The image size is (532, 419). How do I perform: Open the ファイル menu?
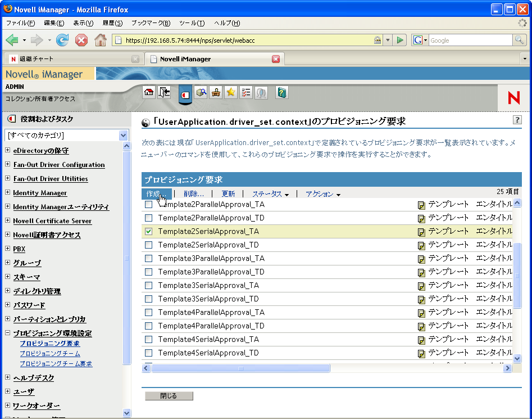(x=21, y=23)
